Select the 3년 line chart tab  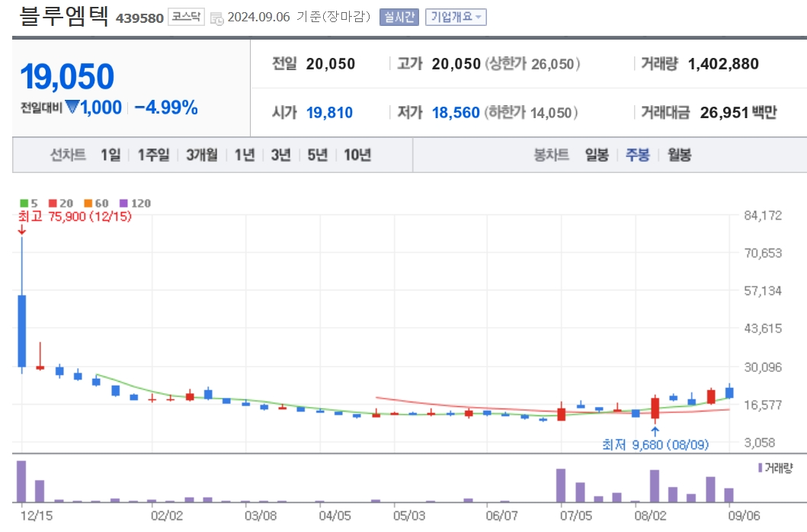tap(281, 155)
